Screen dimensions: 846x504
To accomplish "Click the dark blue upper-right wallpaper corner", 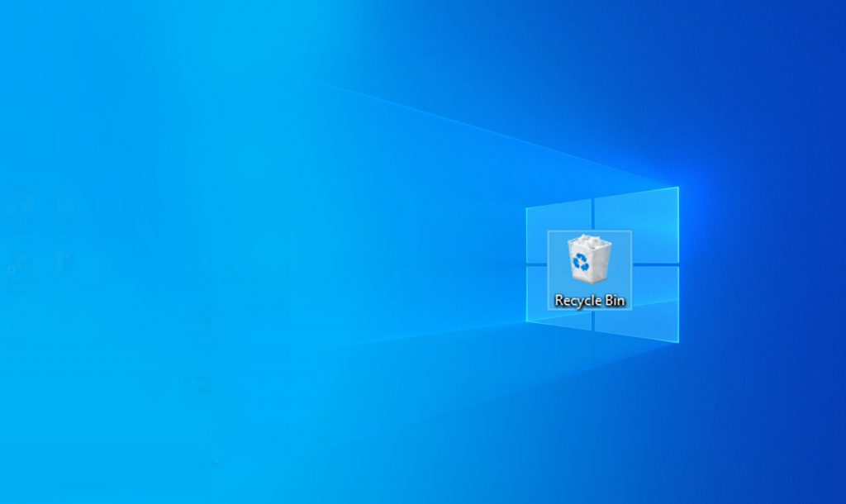I will pyautogui.click(x=826, y=17).
